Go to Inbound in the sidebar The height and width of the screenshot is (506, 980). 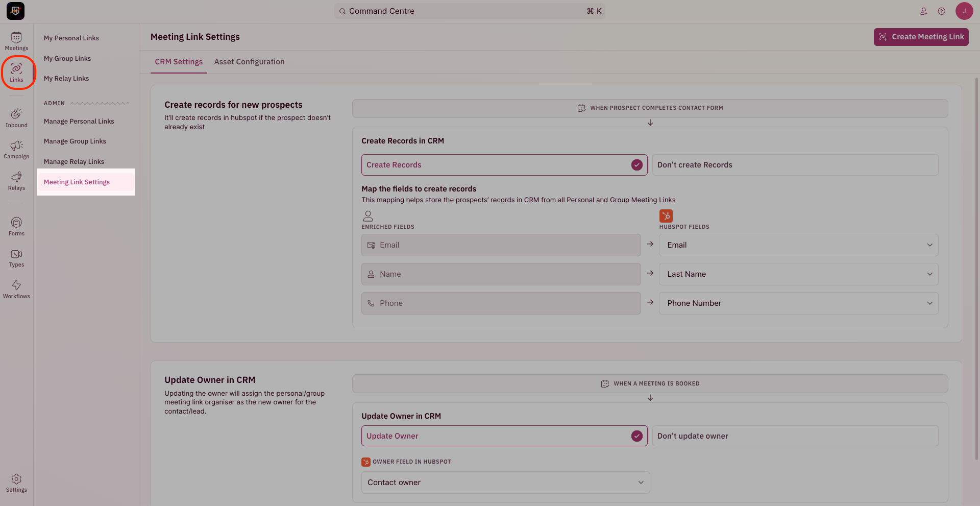[x=16, y=118]
